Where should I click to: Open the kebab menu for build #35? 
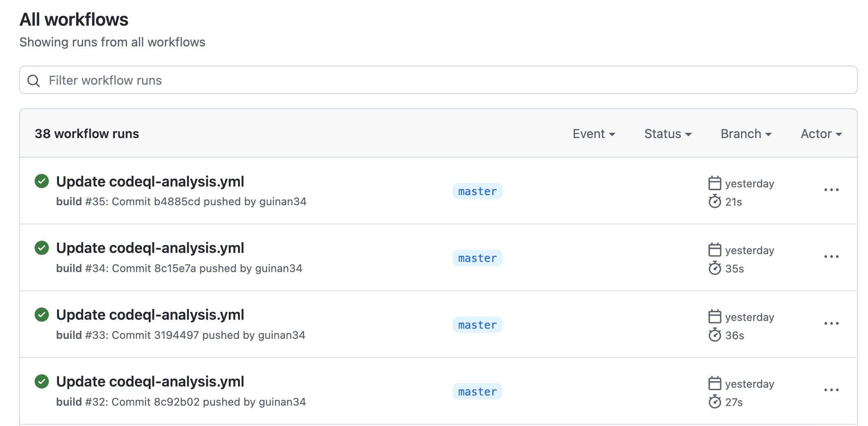pyautogui.click(x=831, y=189)
